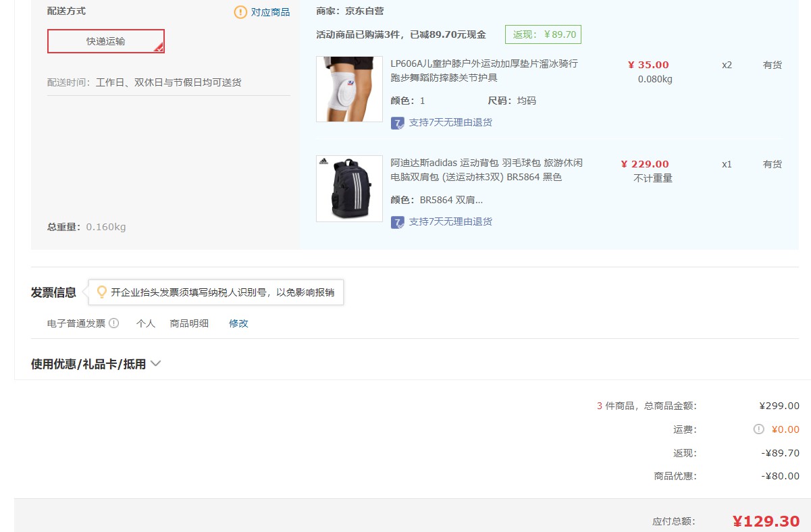
Task: Click the 颜色：BR5864 双肩... attribute text
Action: 437,200
